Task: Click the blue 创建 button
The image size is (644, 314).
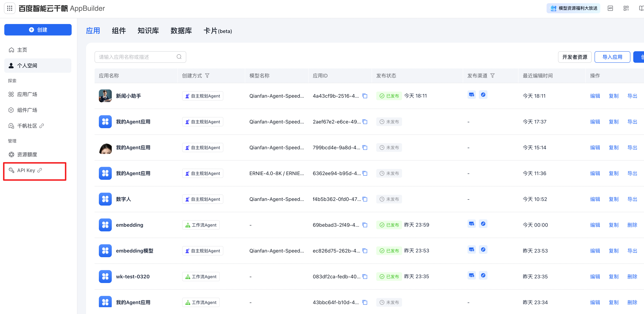Action: click(x=38, y=30)
